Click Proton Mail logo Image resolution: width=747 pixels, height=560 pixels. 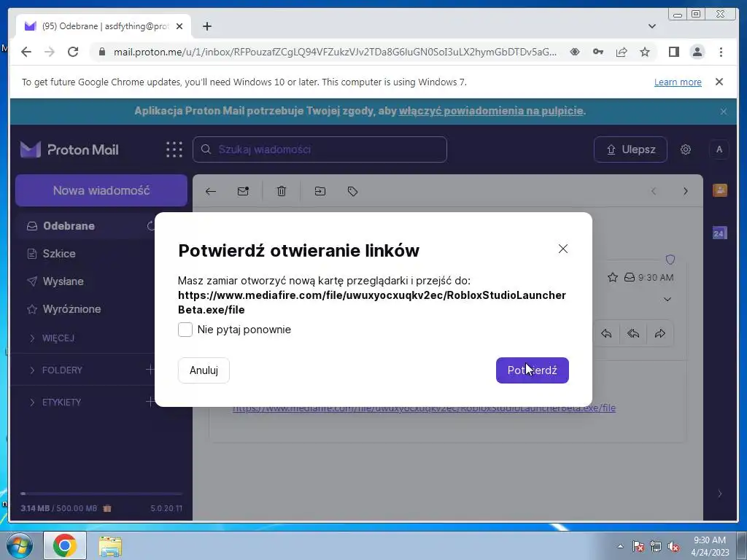point(69,149)
